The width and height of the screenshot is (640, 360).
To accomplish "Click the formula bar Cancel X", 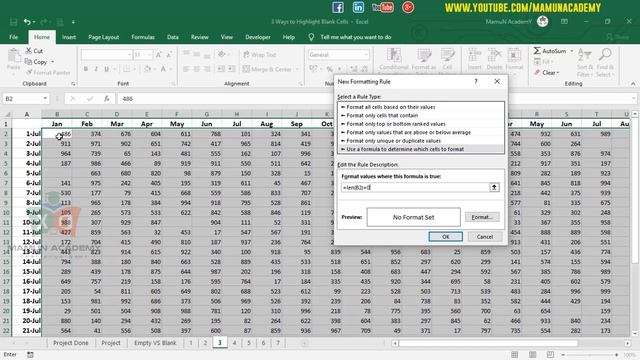I will 73,98.
